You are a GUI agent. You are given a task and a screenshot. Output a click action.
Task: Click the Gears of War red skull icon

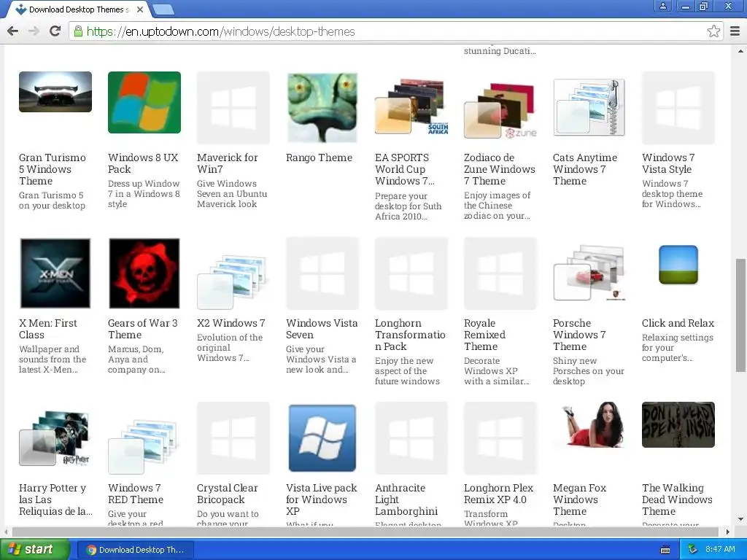point(144,273)
